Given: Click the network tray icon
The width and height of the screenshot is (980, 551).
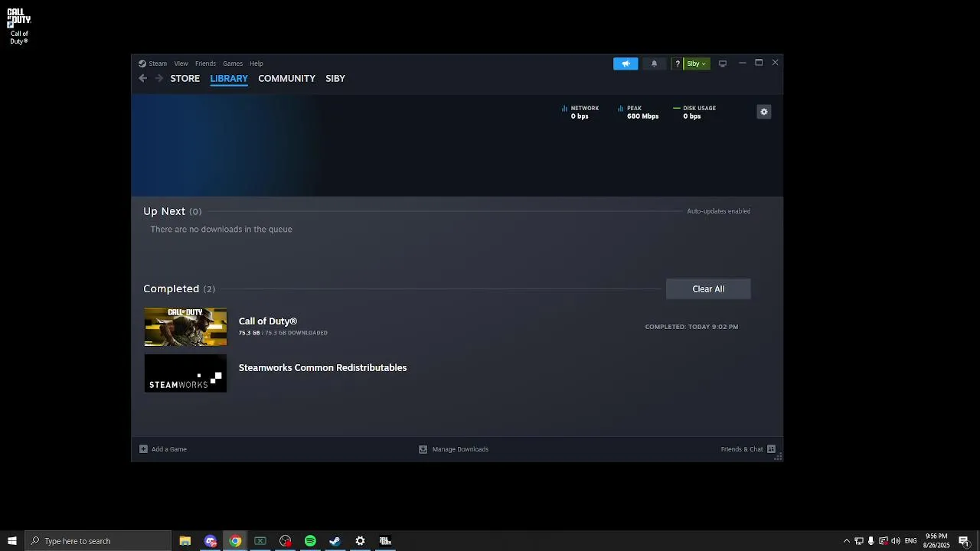Looking at the screenshot, I should click(x=859, y=541).
